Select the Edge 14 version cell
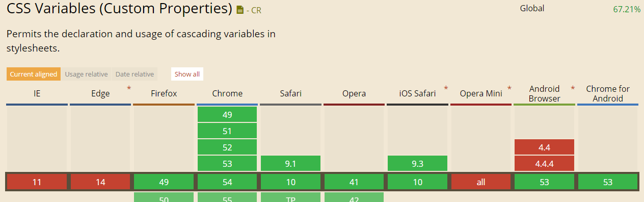The width and height of the screenshot is (644, 202). (x=100, y=182)
